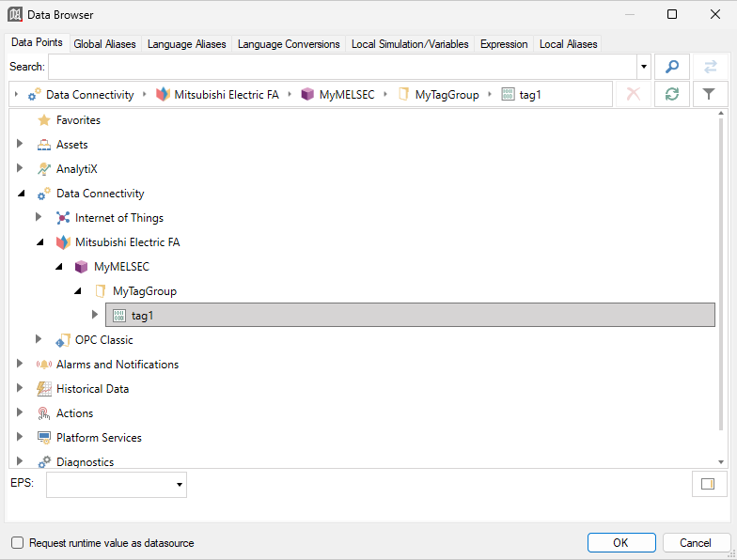
Task: Click the Cancel button
Action: pos(696,543)
